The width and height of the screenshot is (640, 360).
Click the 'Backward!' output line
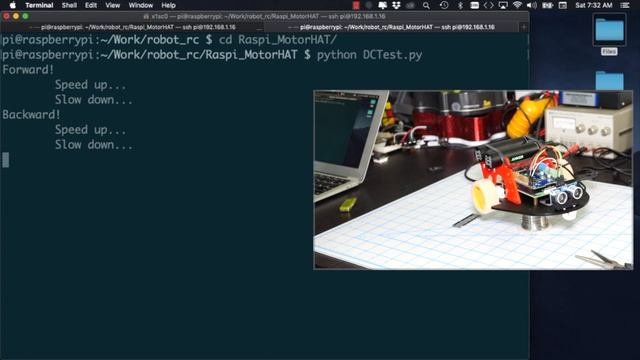pyautogui.click(x=31, y=115)
